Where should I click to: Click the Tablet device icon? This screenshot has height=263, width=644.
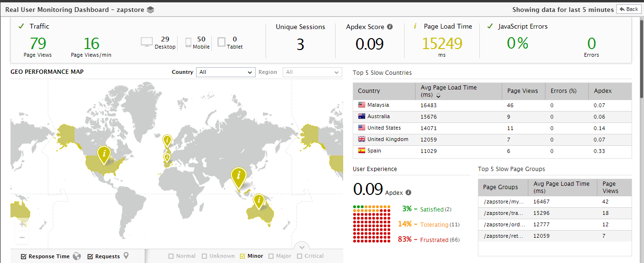pos(221,42)
